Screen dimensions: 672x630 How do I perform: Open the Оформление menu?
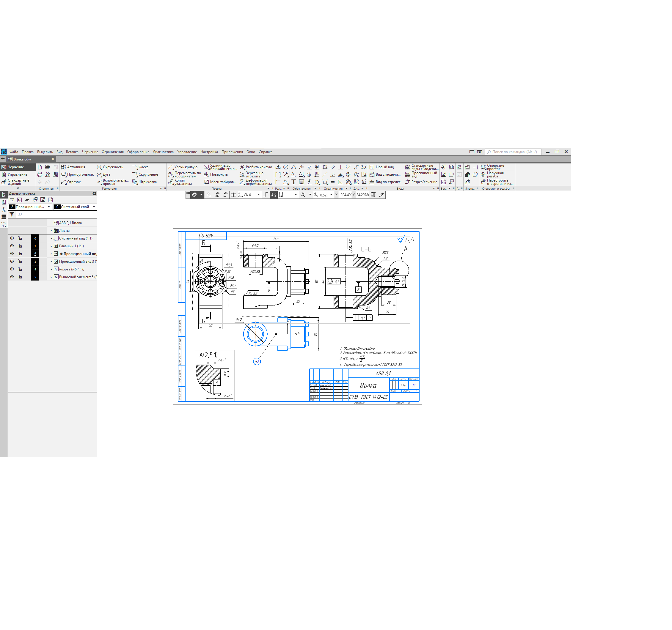pos(138,152)
